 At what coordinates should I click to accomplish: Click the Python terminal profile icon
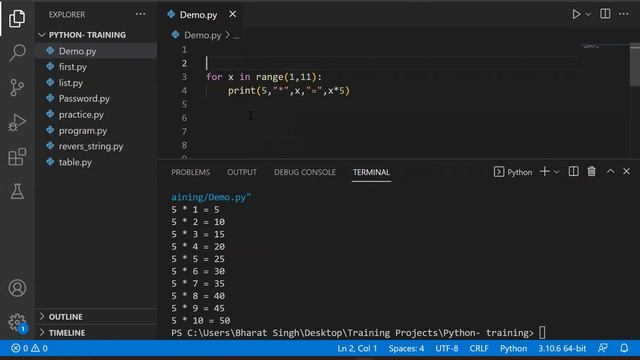[x=498, y=172]
